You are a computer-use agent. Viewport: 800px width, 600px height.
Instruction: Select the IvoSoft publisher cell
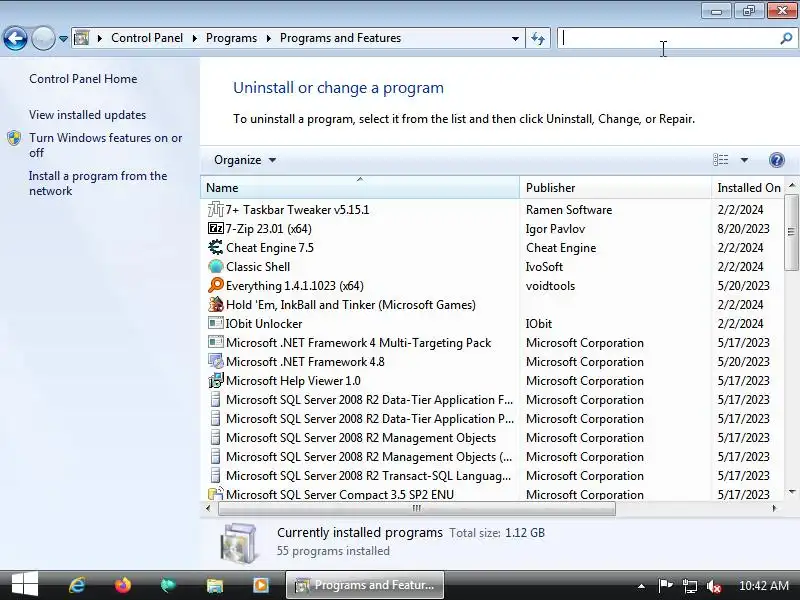coord(544,267)
